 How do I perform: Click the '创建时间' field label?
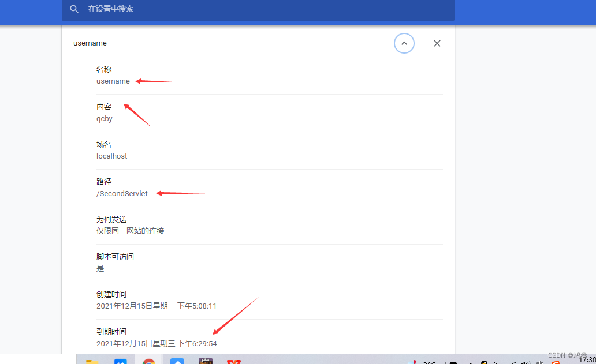pyautogui.click(x=111, y=294)
